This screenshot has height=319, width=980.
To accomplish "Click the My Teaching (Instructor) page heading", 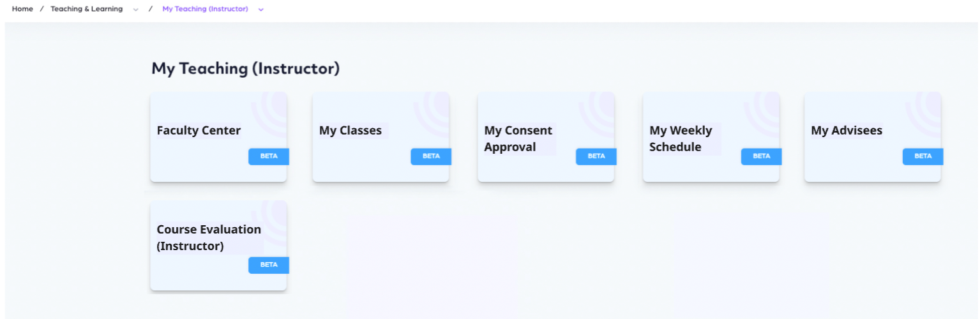I will [x=245, y=69].
